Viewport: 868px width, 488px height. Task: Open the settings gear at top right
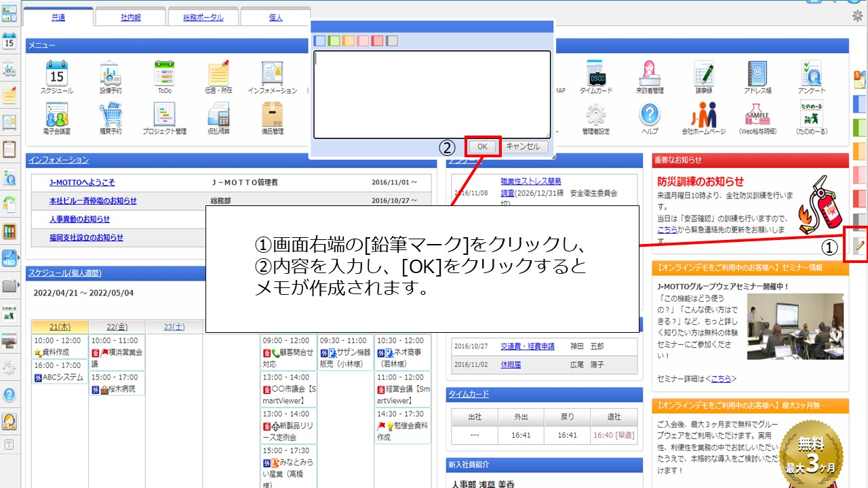coord(857,16)
